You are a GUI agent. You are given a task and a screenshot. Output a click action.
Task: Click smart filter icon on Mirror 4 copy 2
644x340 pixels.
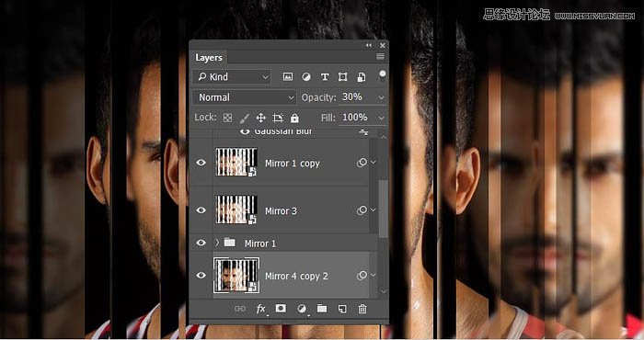pos(362,276)
